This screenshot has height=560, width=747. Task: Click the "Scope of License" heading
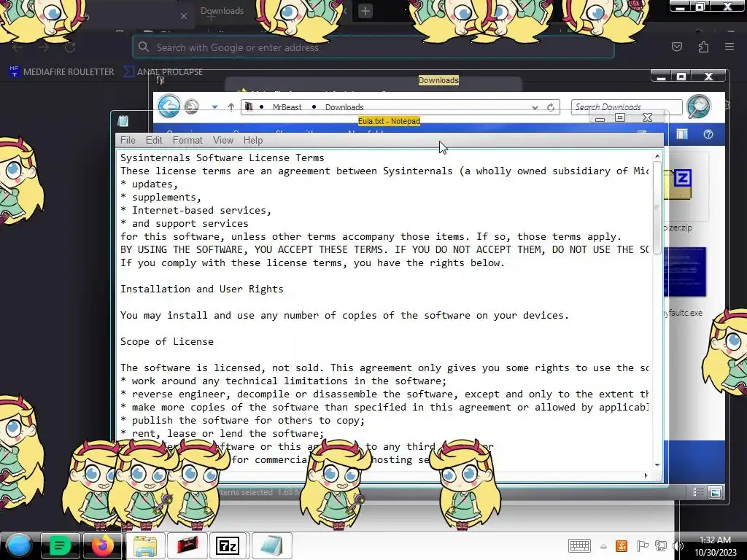click(167, 341)
